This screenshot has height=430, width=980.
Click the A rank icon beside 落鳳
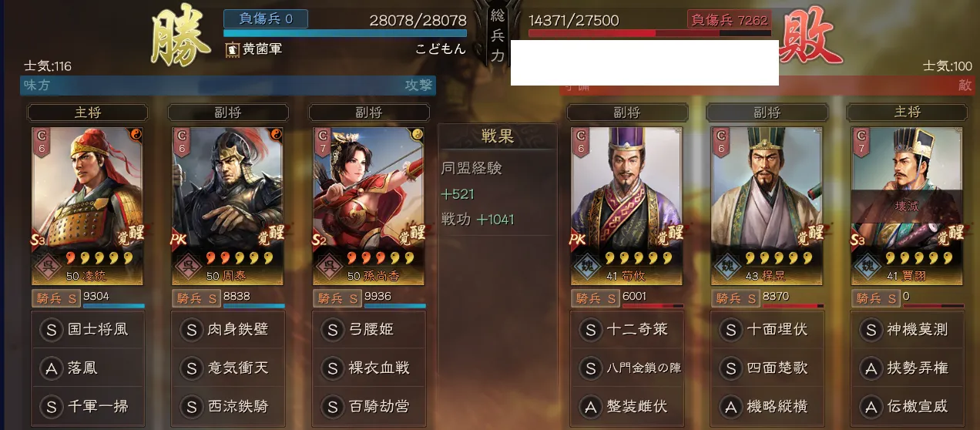coord(51,368)
